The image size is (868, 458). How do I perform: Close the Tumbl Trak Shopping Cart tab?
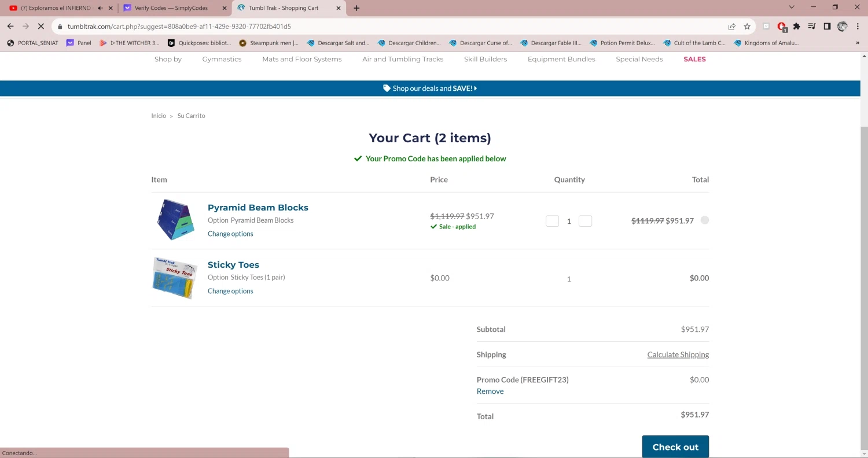tap(337, 8)
